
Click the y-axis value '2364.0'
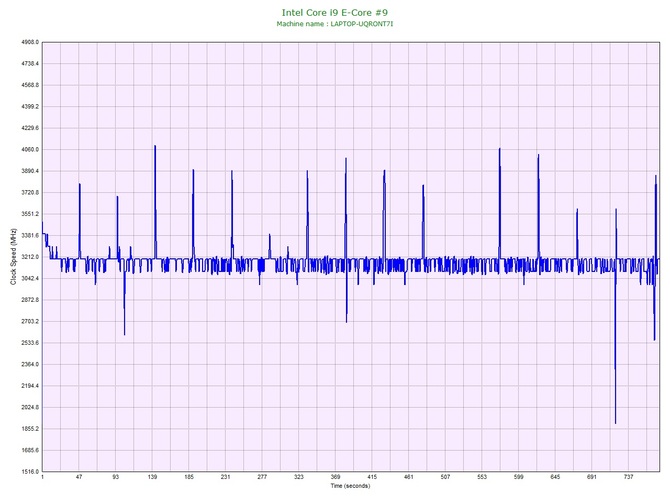point(30,365)
